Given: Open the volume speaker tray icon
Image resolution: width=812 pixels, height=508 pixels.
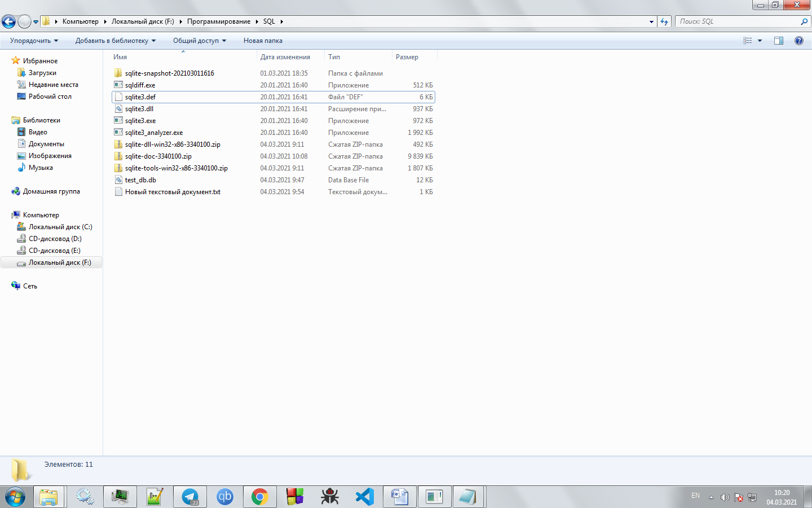Looking at the screenshot, I should tap(725, 497).
